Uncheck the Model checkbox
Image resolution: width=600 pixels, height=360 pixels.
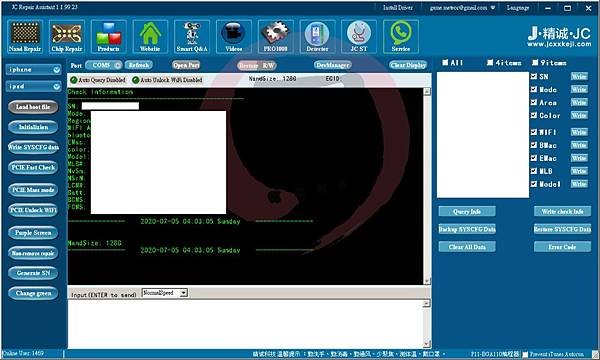[534, 184]
